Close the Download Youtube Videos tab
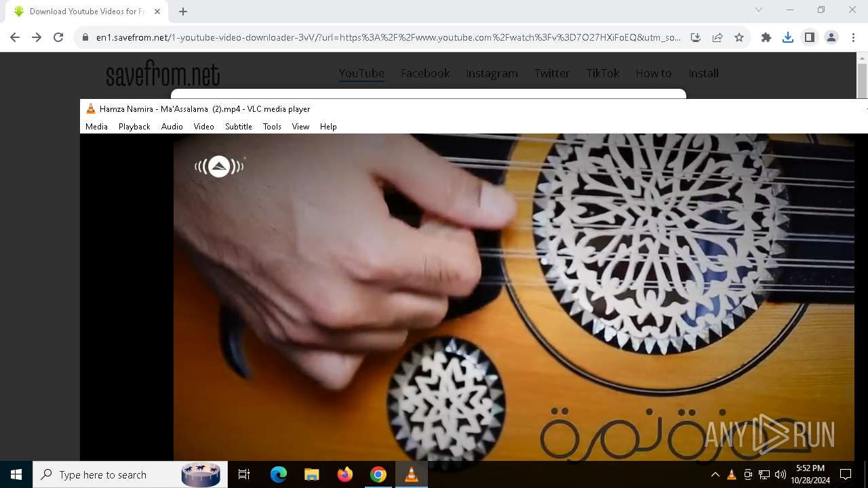 [157, 12]
